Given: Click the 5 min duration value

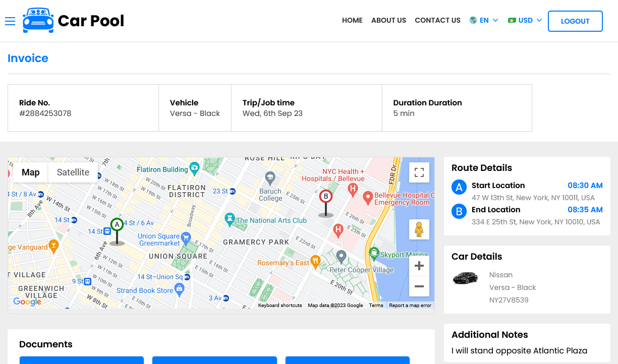Looking at the screenshot, I should pos(404,113).
